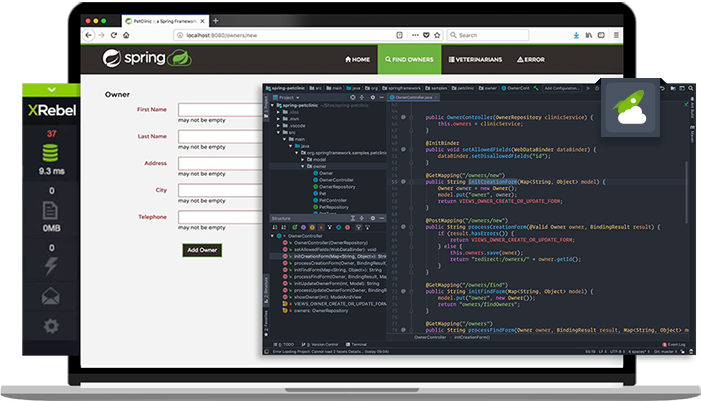
Task: Open the browser hamburger menu
Action: pyautogui.click(x=616, y=35)
